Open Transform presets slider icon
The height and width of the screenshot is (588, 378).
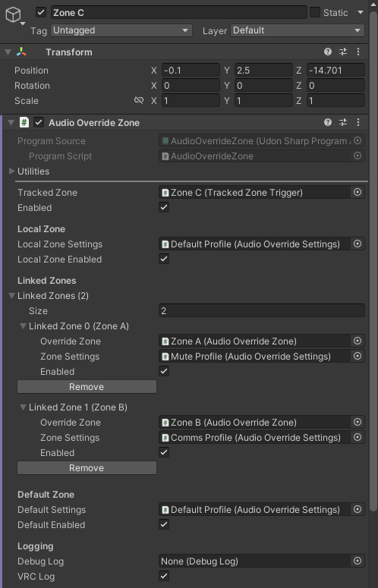(x=343, y=52)
